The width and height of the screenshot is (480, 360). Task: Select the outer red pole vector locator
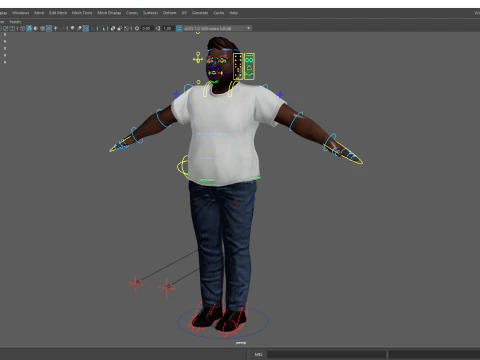(135, 283)
